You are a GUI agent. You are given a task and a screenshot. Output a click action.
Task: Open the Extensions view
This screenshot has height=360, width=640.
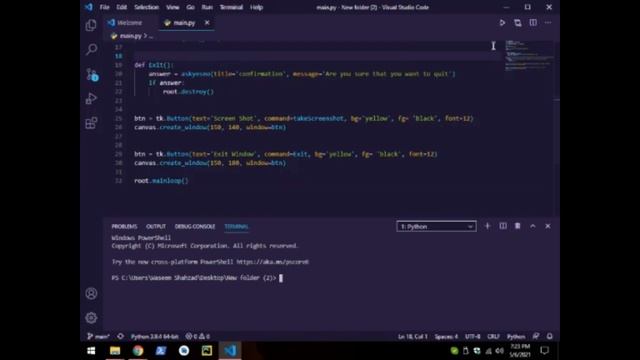[x=91, y=123]
